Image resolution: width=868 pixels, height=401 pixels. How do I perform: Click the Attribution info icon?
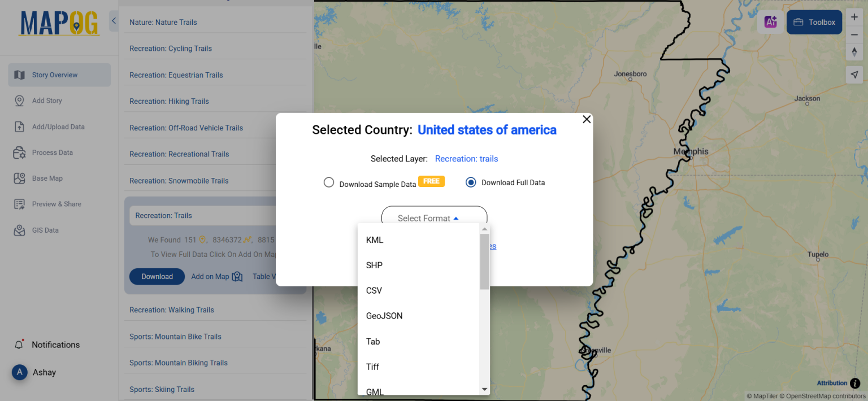pos(855,383)
